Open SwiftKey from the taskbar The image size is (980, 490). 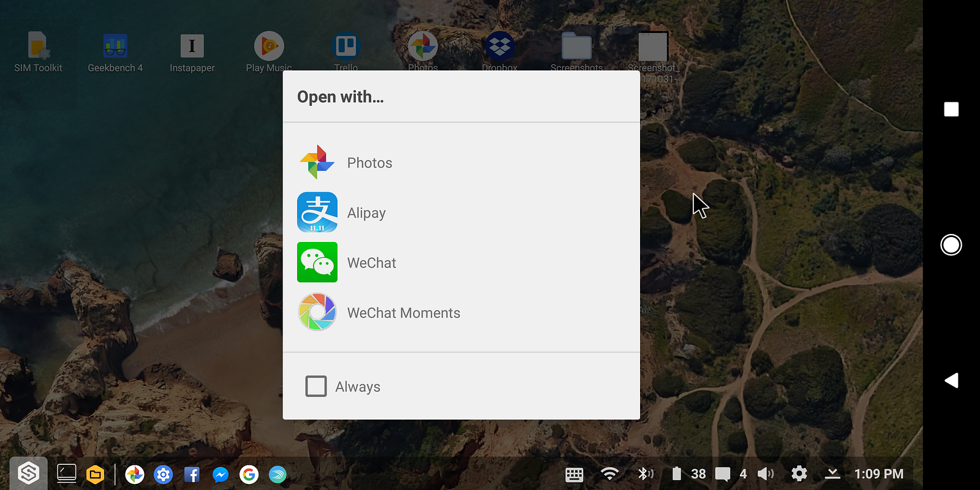pyautogui.click(x=277, y=474)
